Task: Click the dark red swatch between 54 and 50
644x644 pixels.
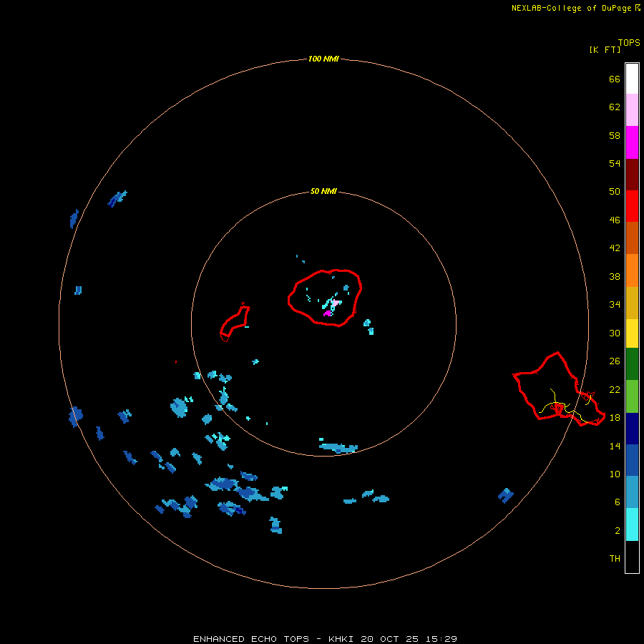Action: click(x=632, y=175)
